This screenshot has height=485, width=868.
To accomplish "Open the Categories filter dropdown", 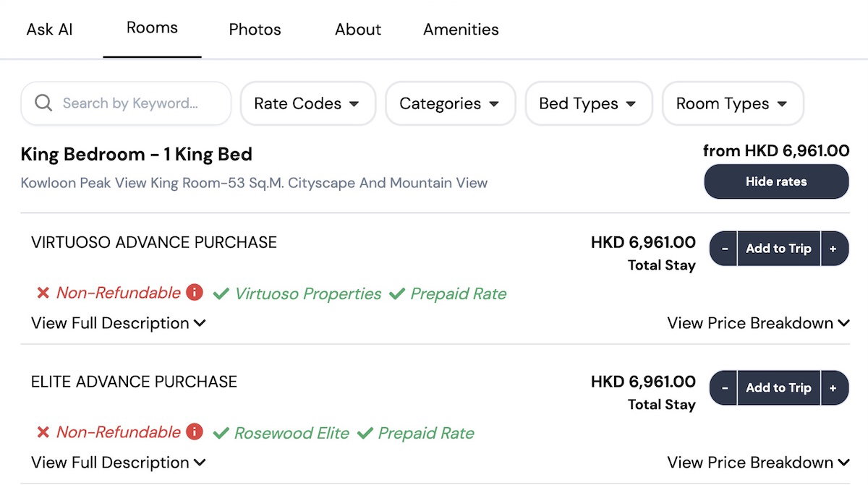I will click(x=450, y=103).
